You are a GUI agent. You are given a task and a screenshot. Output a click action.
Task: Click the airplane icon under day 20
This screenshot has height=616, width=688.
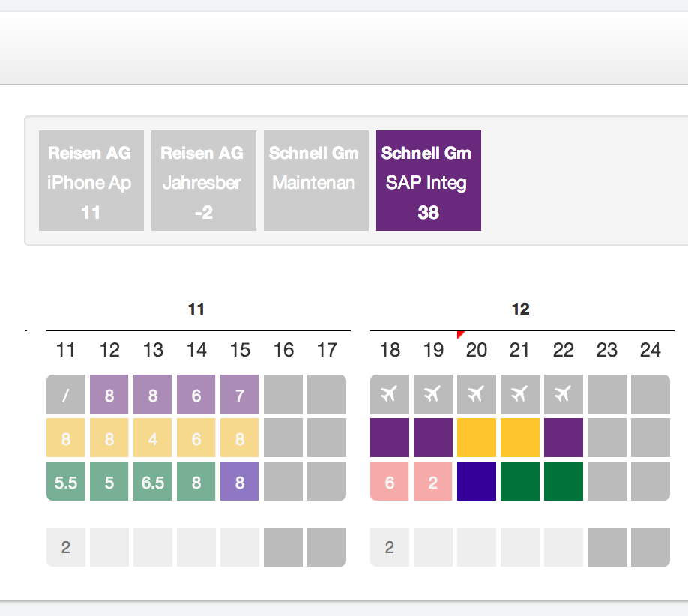click(x=476, y=393)
